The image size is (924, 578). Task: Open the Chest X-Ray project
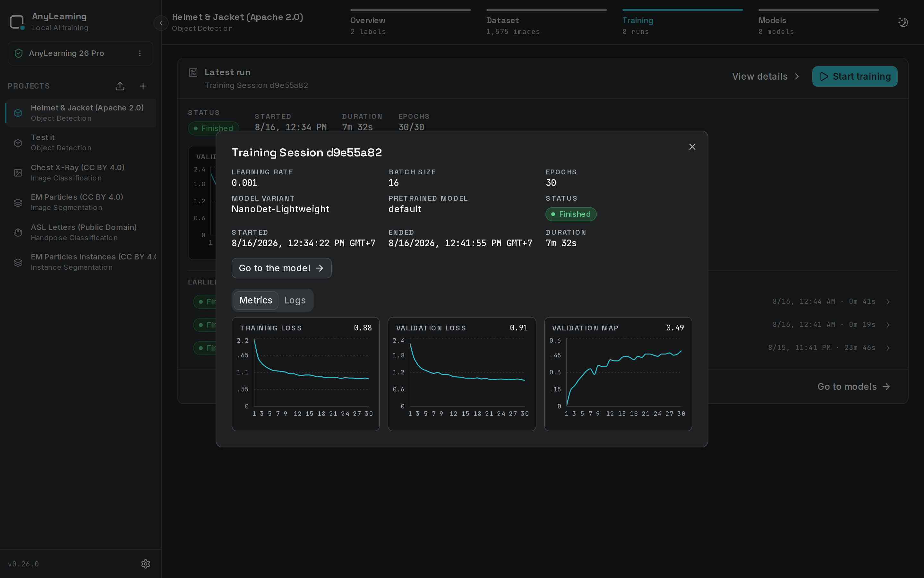(81, 173)
